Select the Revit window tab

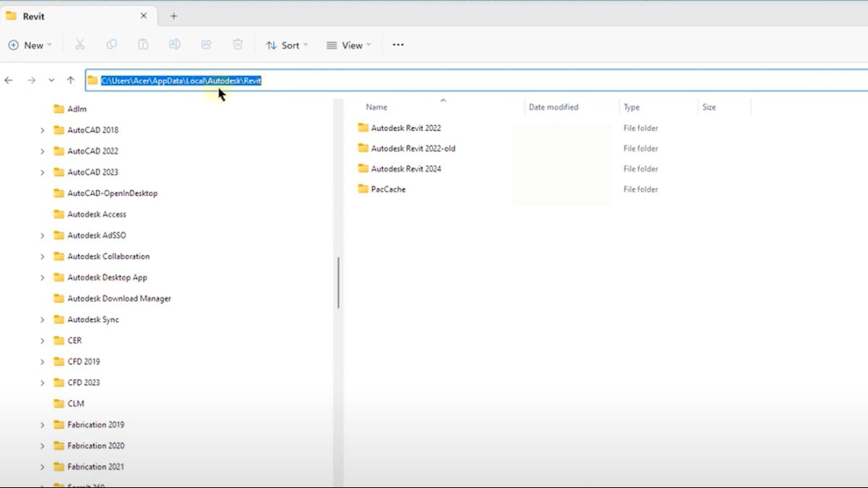coord(77,16)
